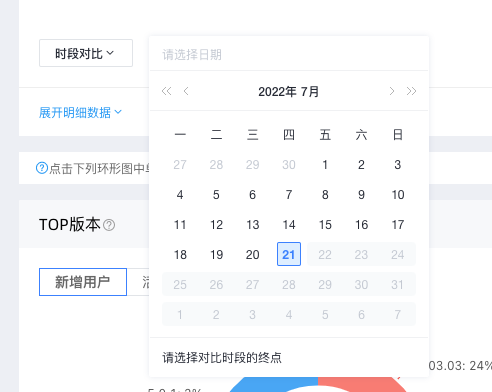The height and width of the screenshot is (392, 492).
Task: Click the 请选择日期 input field
Action: [289, 55]
